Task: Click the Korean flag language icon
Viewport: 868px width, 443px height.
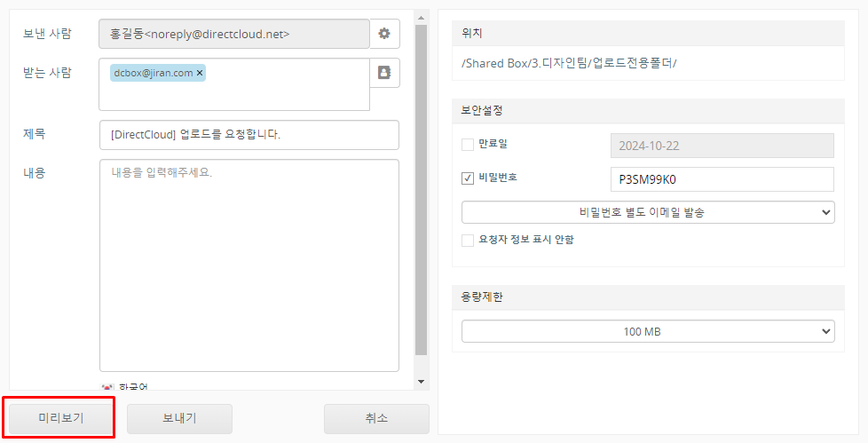Action: (x=108, y=387)
